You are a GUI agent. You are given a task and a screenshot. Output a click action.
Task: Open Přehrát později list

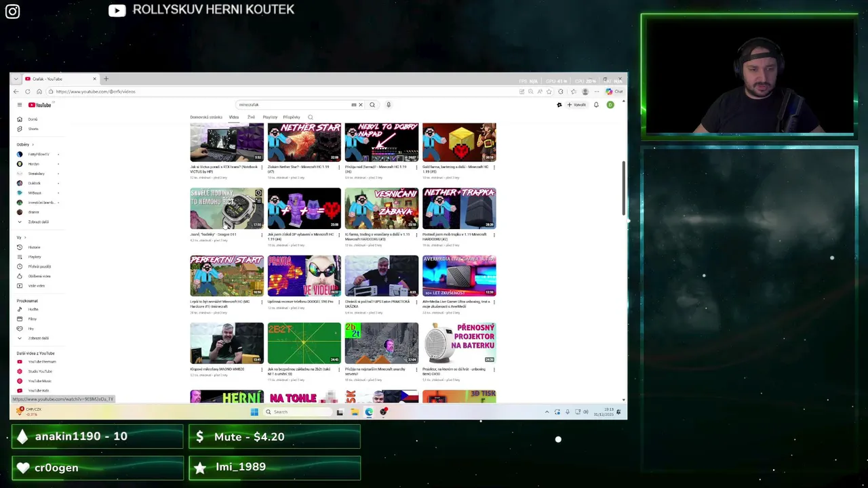click(39, 266)
